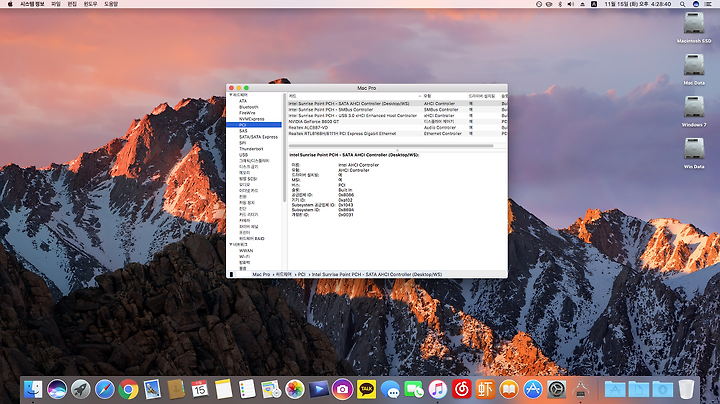Select NVMExpress in the sidebar
Viewport: 720px width, 404px height.
pyautogui.click(x=252, y=119)
